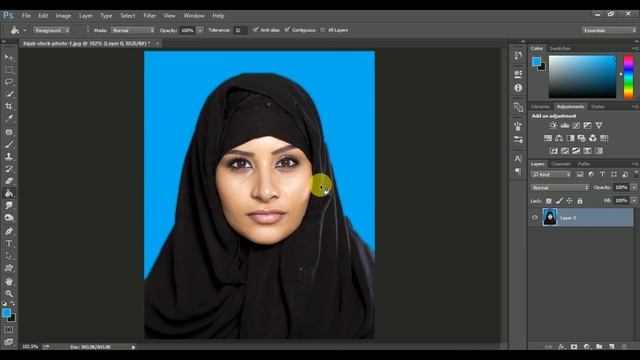Toggle lock all for layer
The height and width of the screenshot is (360, 640).
pyautogui.click(x=580, y=200)
